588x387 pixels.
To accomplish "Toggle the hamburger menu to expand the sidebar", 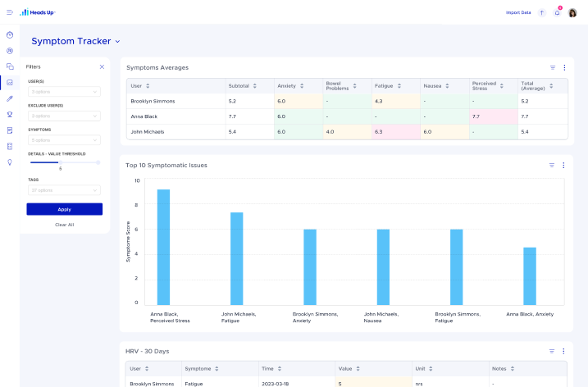I will [10, 12].
